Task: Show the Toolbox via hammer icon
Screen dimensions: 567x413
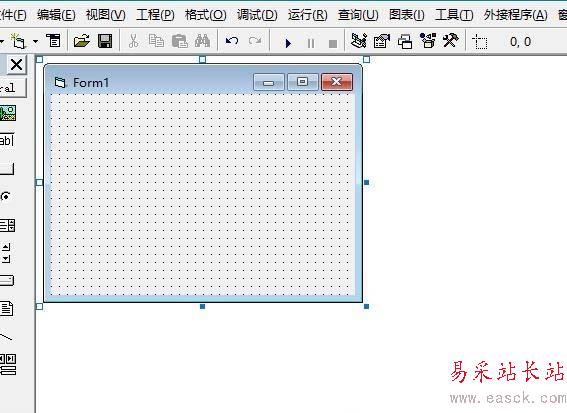Action: pyautogui.click(x=451, y=40)
